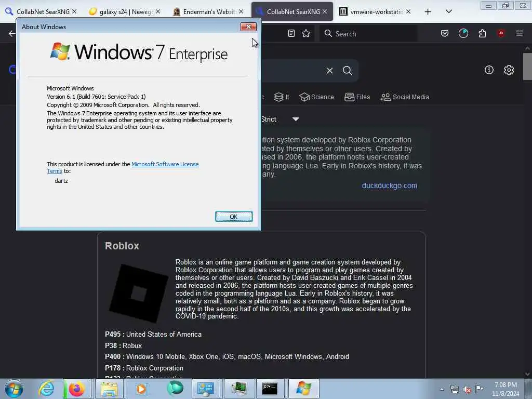The width and height of the screenshot is (532, 399).
Task: Open the network tray icon
Action: [x=454, y=390]
